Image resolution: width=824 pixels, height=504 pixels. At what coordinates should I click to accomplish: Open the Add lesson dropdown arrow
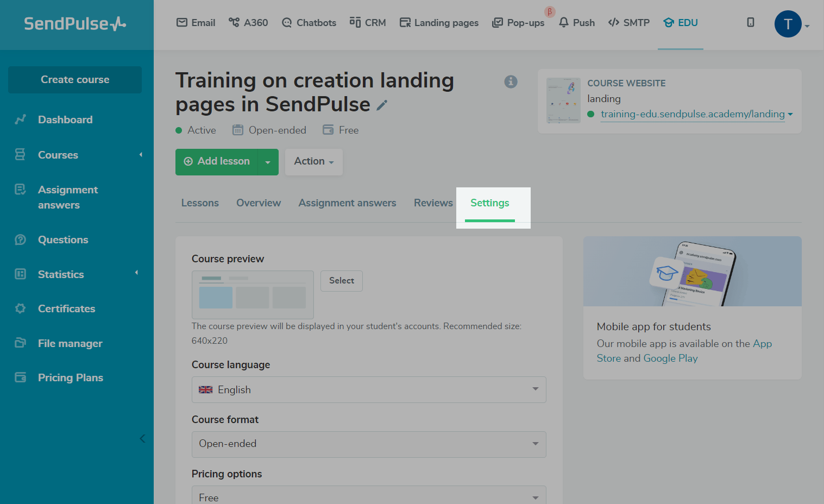[268, 162]
